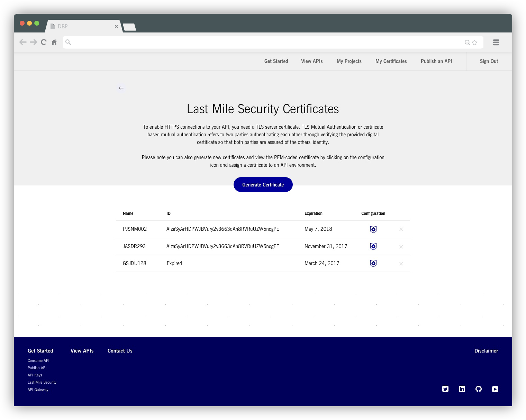
Task: Open the Twitter link in footer
Action: coord(445,389)
